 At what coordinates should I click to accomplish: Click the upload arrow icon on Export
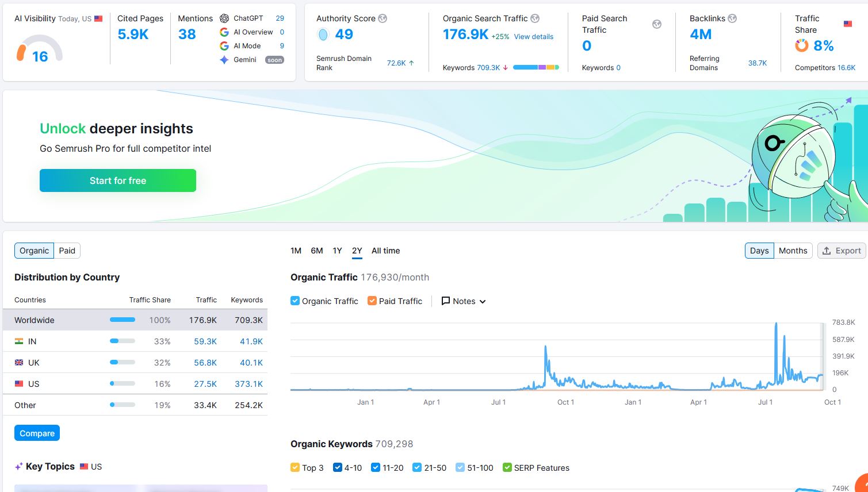point(827,251)
